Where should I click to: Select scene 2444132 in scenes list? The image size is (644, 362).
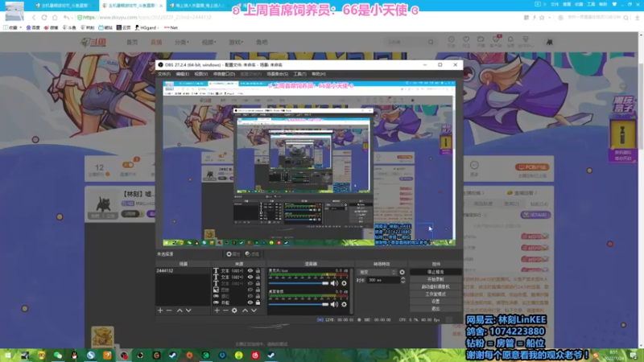183,271
